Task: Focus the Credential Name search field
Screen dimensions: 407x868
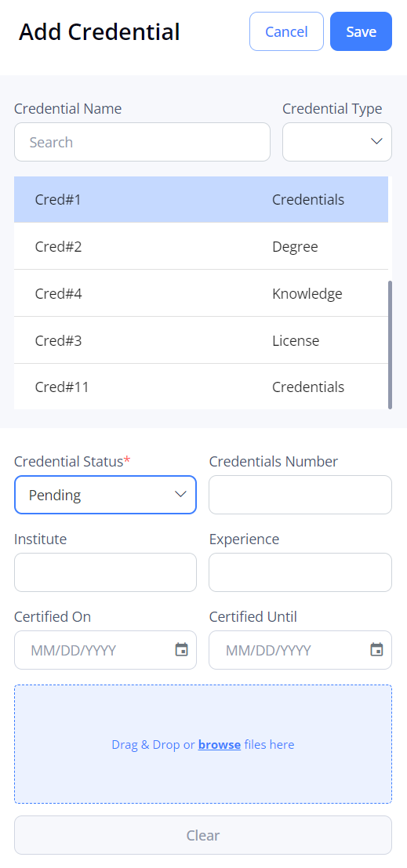Action: (142, 142)
